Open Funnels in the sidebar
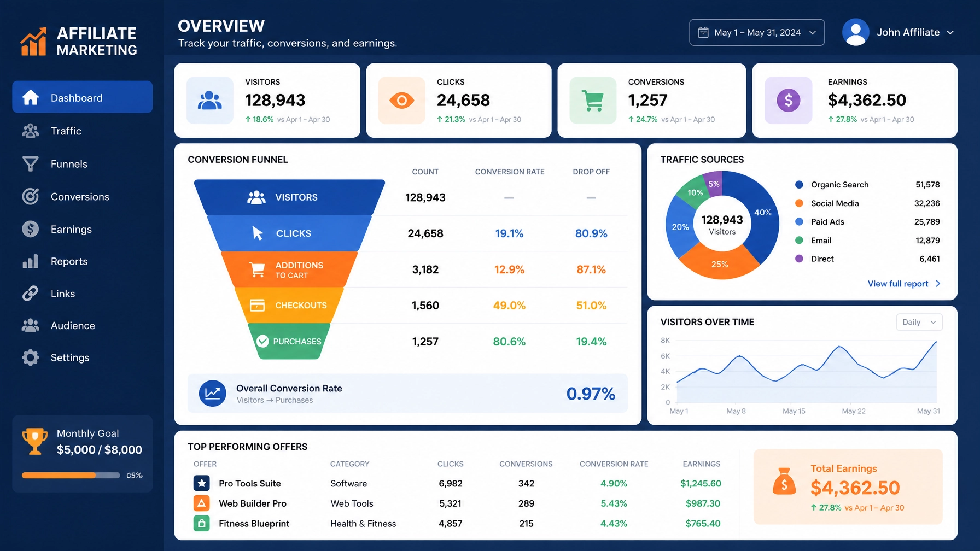Screen dimensions: 980x551 point(83,164)
